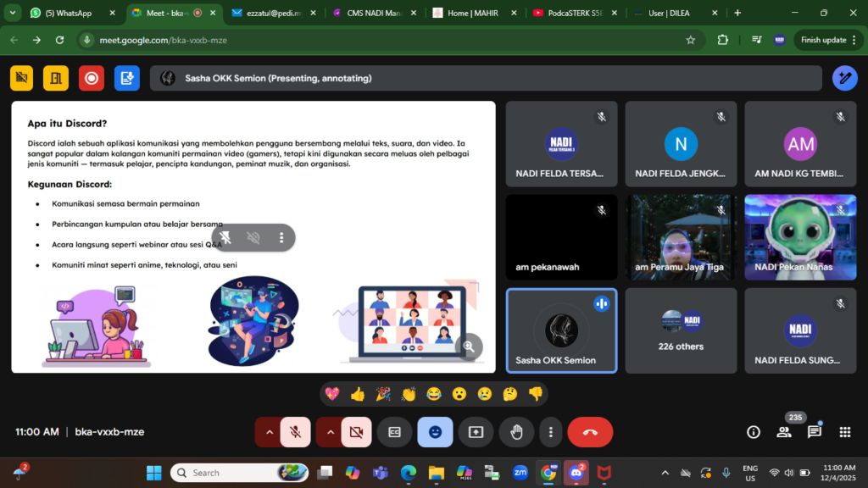This screenshot has height=488, width=868.
Task: Send party popper reaction
Action: coord(383,394)
